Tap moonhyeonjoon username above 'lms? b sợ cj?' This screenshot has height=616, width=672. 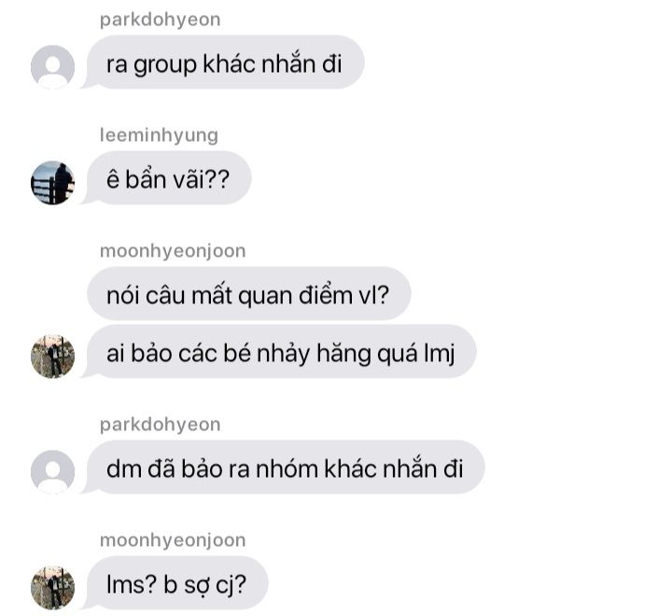[173, 540]
